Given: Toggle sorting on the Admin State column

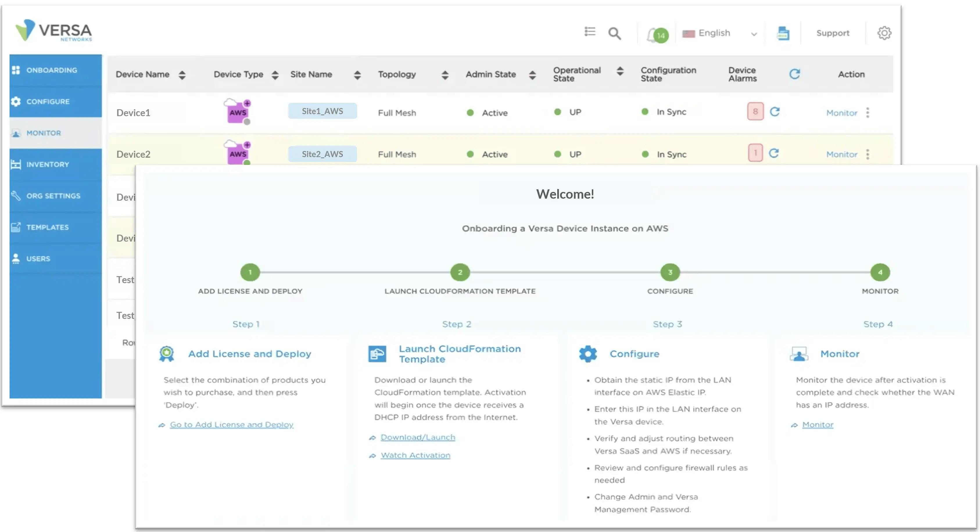Looking at the screenshot, I should click(533, 74).
